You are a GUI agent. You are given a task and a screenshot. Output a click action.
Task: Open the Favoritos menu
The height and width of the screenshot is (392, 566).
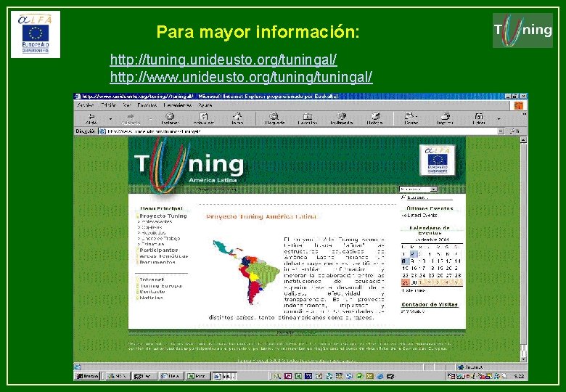coord(147,105)
